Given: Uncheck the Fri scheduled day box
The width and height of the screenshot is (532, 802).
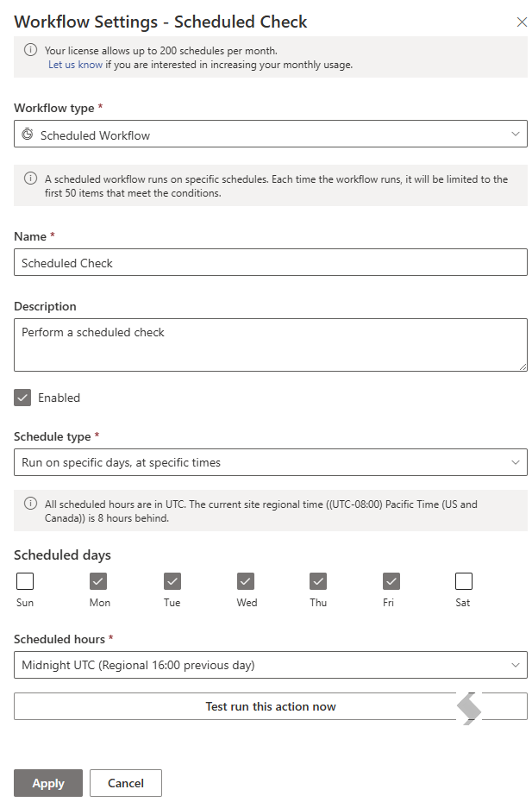Looking at the screenshot, I should point(391,581).
